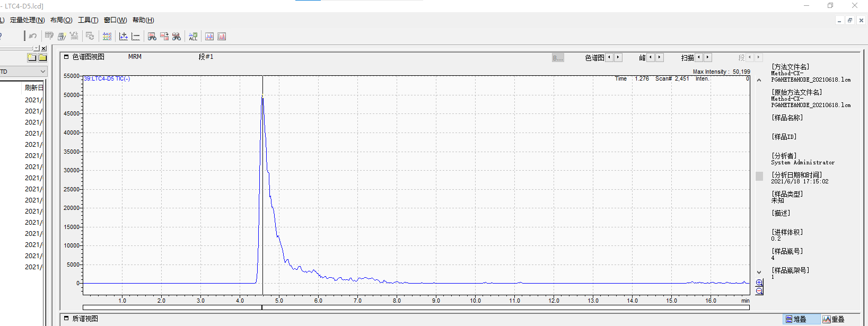Click the binoculars search icon in toolbar
This screenshot has height=326, width=868.
[x=177, y=36]
